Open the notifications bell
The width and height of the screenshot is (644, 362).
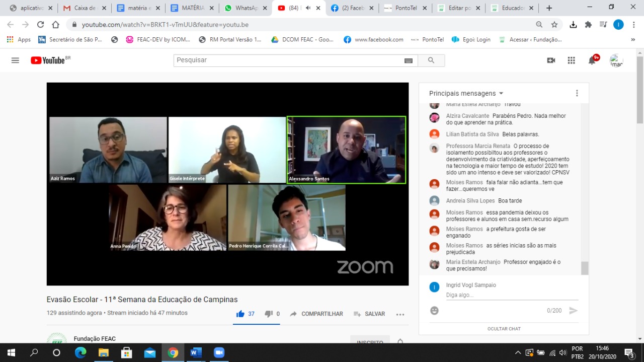click(x=592, y=60)
